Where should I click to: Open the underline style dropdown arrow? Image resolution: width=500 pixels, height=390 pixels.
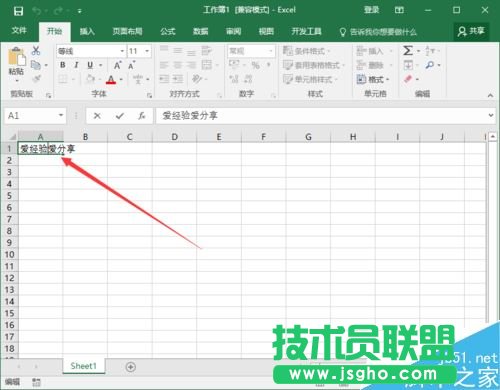(100, 65)
